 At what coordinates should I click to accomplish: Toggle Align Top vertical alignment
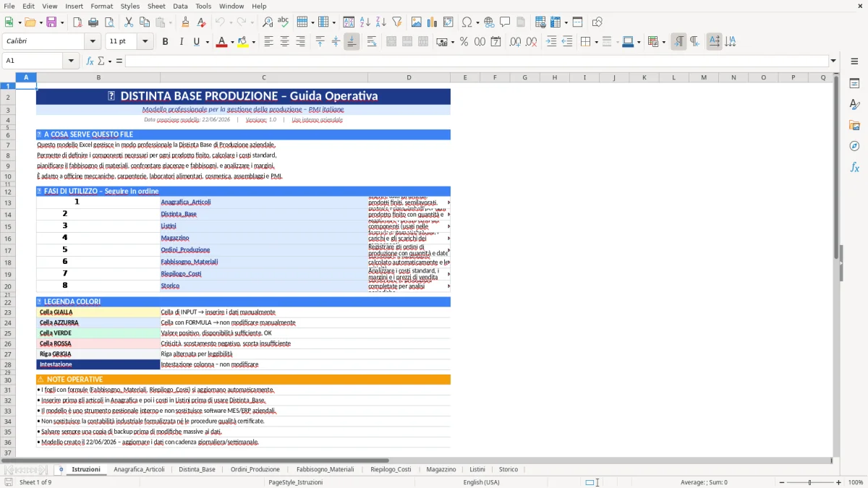click(x=320, y=42)
